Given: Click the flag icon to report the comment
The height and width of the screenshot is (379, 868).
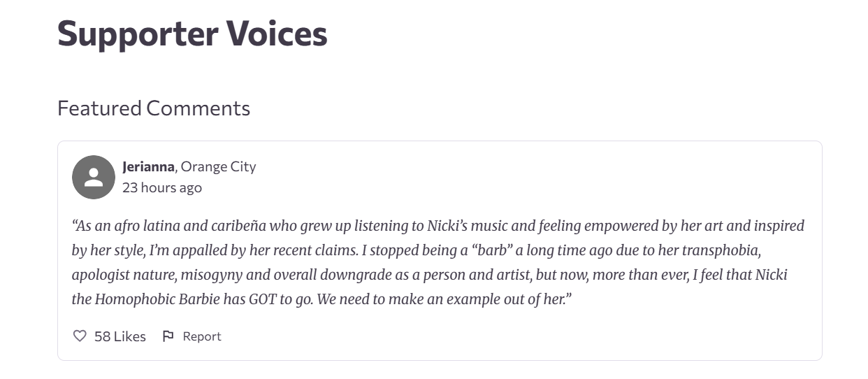Looking at the screenshot, I should coord(168,336).
